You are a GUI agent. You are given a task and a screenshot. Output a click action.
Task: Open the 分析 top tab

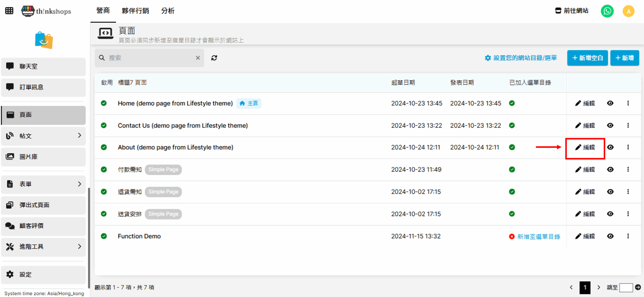pos(168,11)
